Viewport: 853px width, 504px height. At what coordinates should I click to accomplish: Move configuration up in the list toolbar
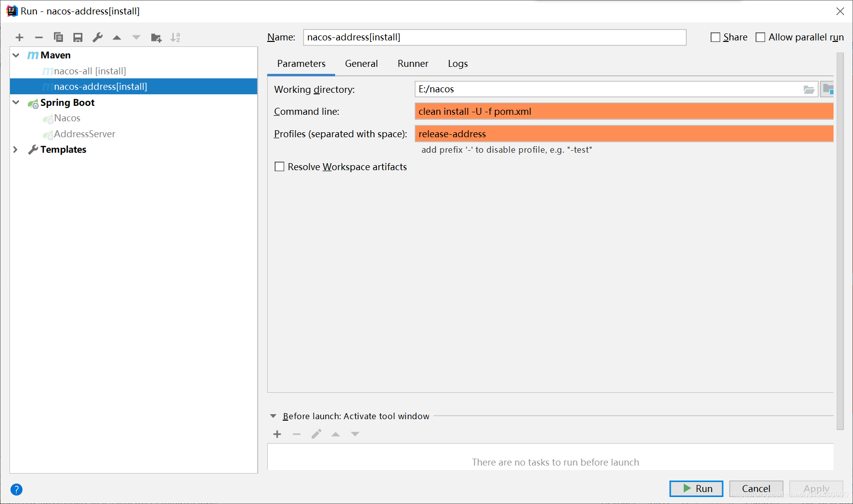[117, 37]
